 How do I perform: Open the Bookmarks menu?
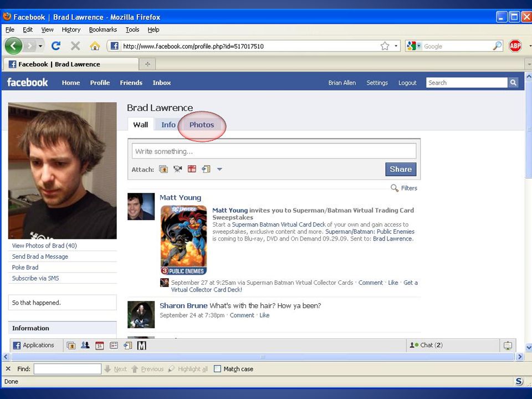[x=103, y=29]
